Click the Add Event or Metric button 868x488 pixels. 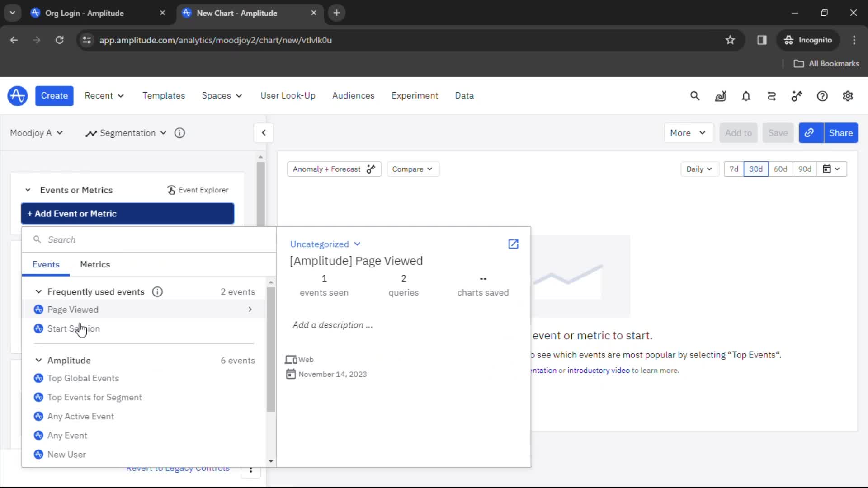pyautogui.click(x=127, y=213)
